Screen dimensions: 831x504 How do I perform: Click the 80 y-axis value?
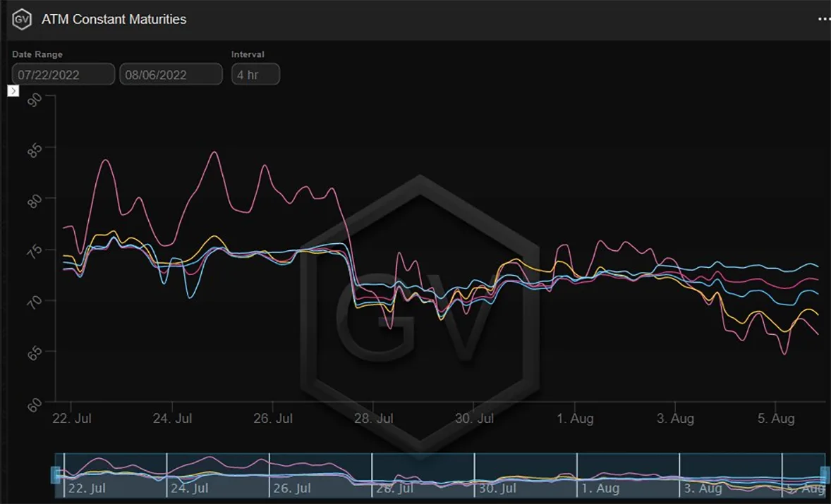click(x=35, y=201)
